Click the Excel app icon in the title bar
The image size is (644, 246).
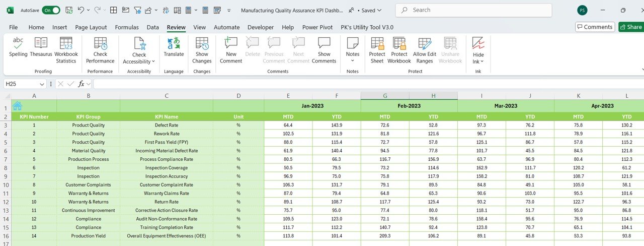10,10
